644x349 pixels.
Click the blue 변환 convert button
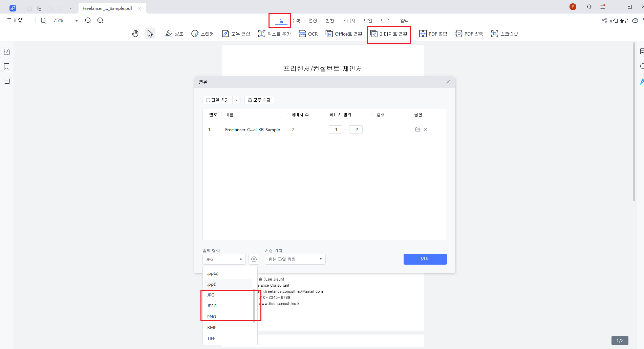point(425,259)
